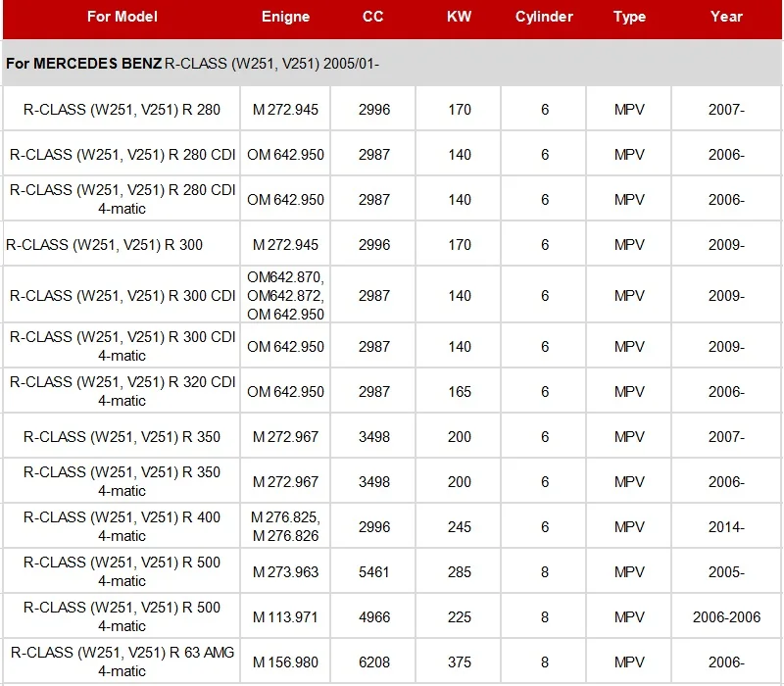Click the year value '2014-'
This screenshot has width=784, height=686.
point(726,526)
